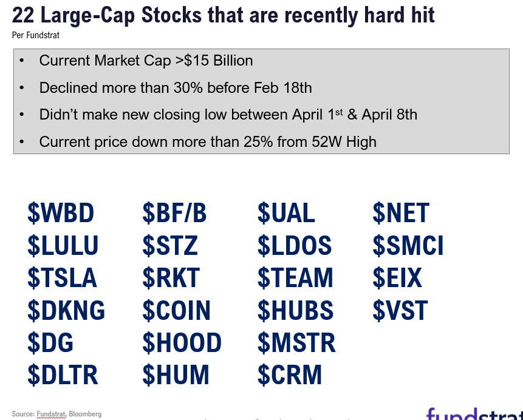Click the $COIN ticker

tap(176, 310)
